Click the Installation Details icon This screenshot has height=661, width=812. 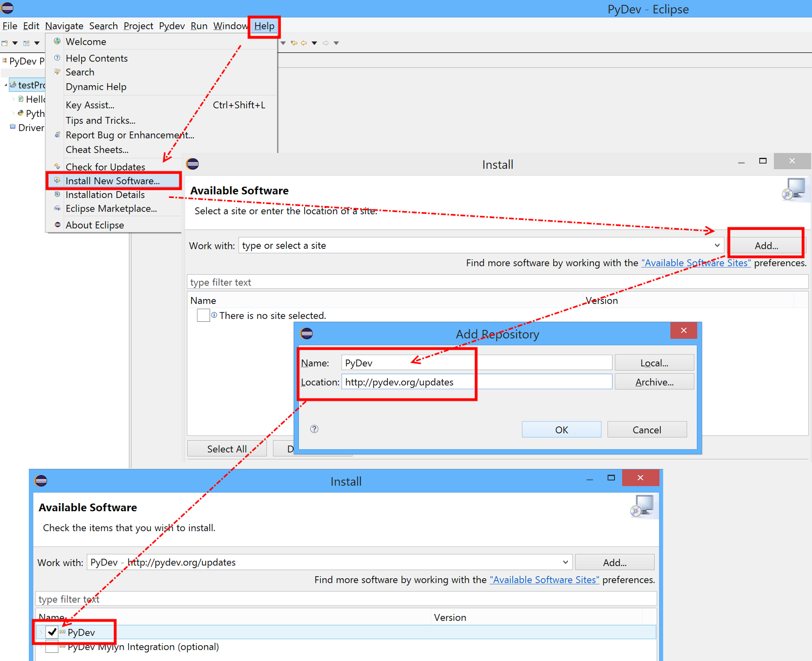point(57,194)
